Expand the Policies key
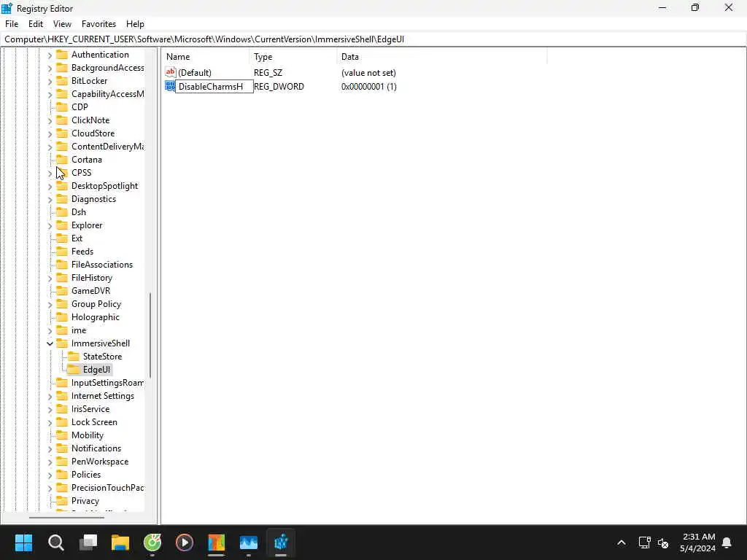 50,475
